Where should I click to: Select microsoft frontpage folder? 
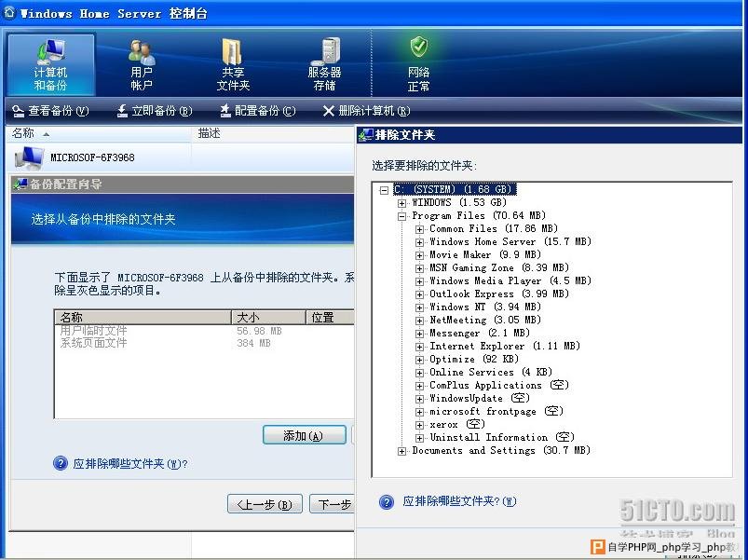point(496,411)
